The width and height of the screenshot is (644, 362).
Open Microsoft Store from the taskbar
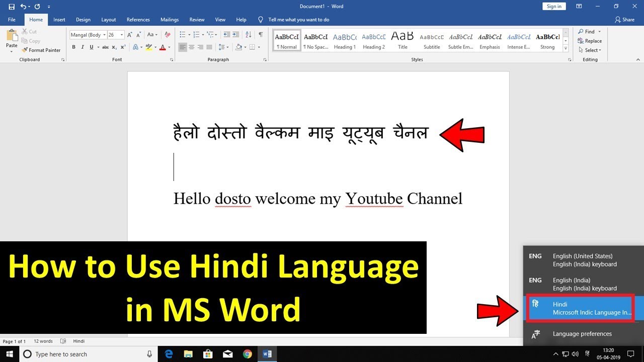(208, 354)
